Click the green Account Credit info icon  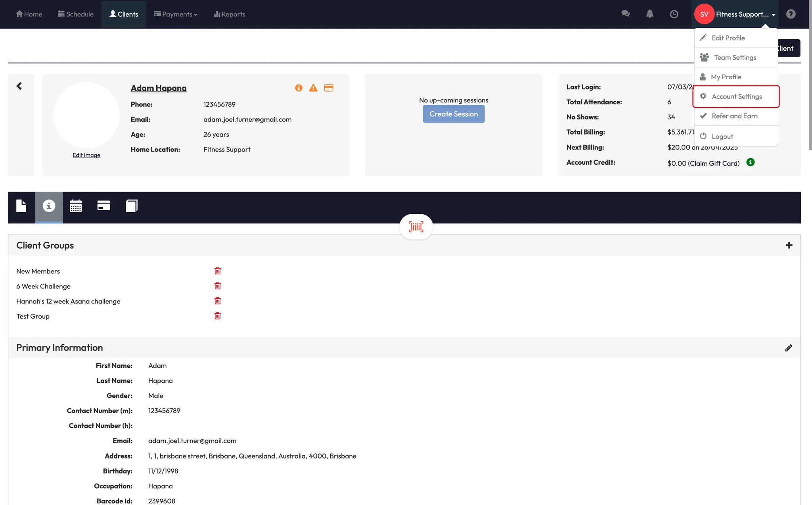(750, 162)
